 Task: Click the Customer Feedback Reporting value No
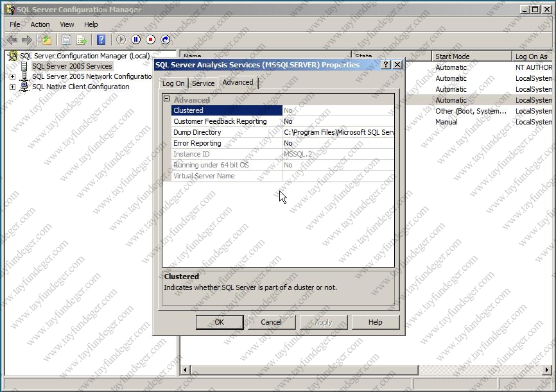tap(338, 121)
